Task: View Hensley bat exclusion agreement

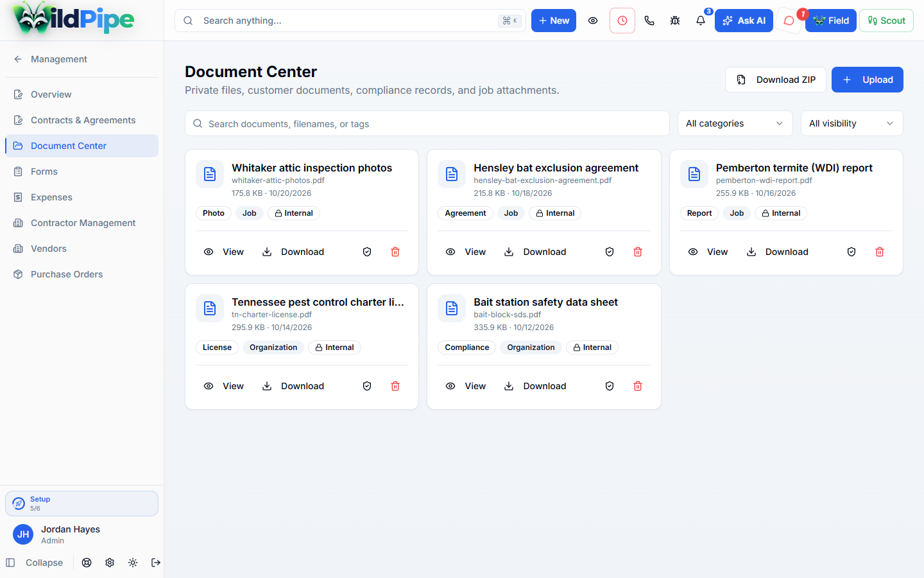Action: 466,252
